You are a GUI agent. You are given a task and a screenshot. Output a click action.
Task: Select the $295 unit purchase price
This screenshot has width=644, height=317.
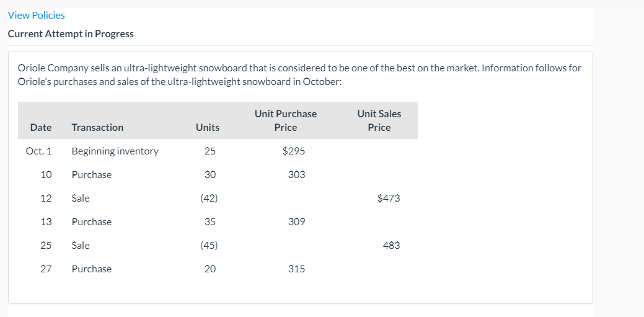[x=293, y=151]
